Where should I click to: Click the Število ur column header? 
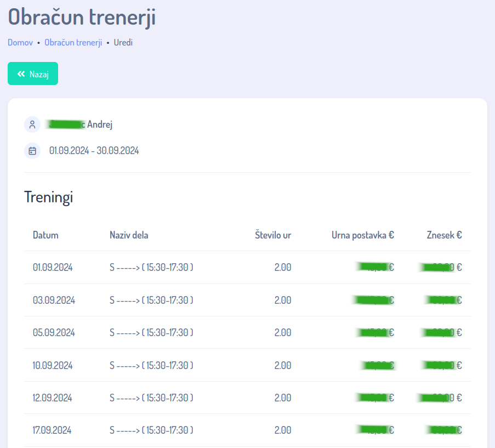click(x=273, y=235)
